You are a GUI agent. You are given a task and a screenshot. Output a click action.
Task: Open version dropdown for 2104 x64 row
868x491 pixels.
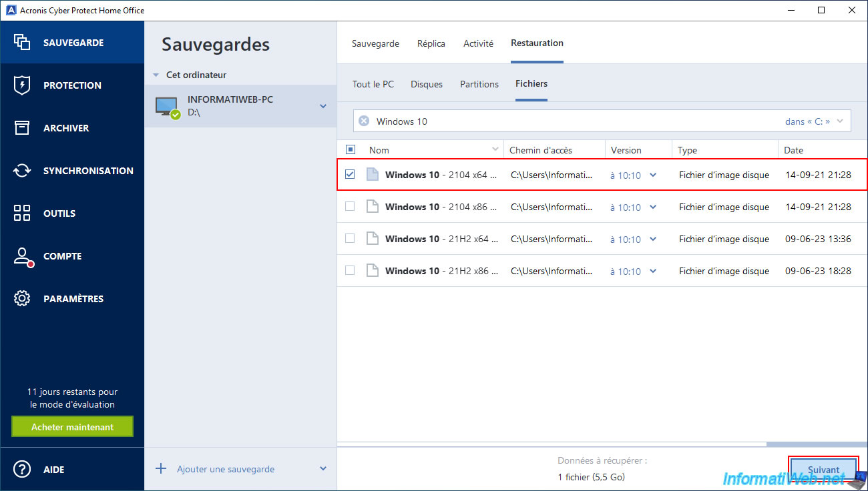(653, 175)
